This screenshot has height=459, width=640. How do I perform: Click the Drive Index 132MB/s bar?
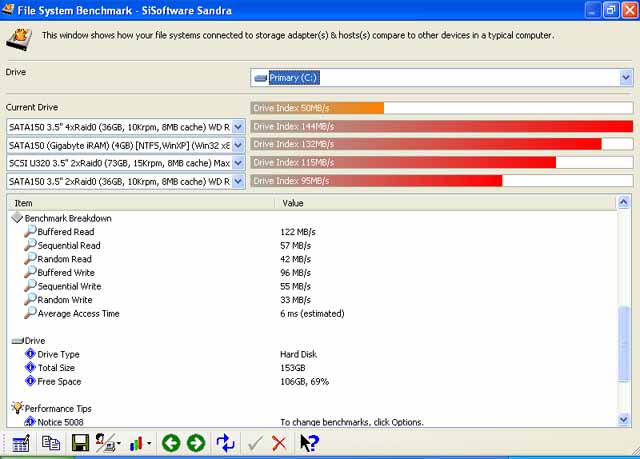pos(426,144)
